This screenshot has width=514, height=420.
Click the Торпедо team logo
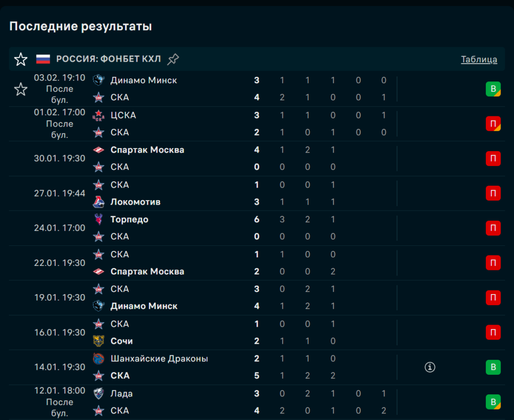click(99, 219)
